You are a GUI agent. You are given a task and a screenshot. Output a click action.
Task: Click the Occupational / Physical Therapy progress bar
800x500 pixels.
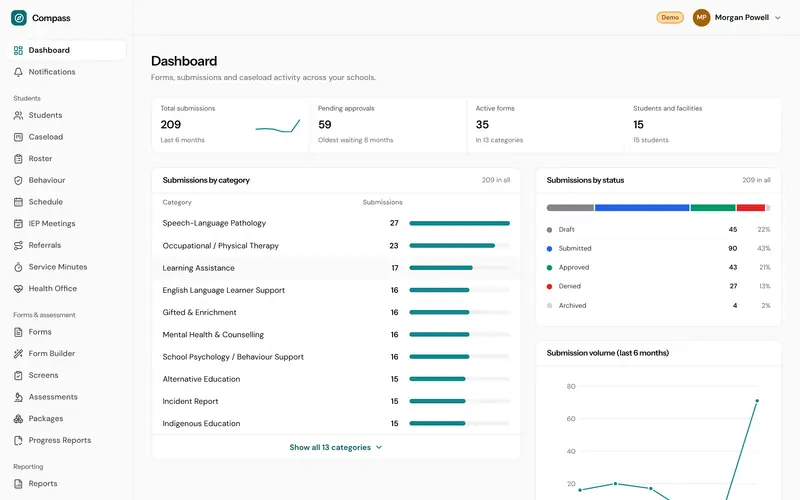[x=460, y=246]
